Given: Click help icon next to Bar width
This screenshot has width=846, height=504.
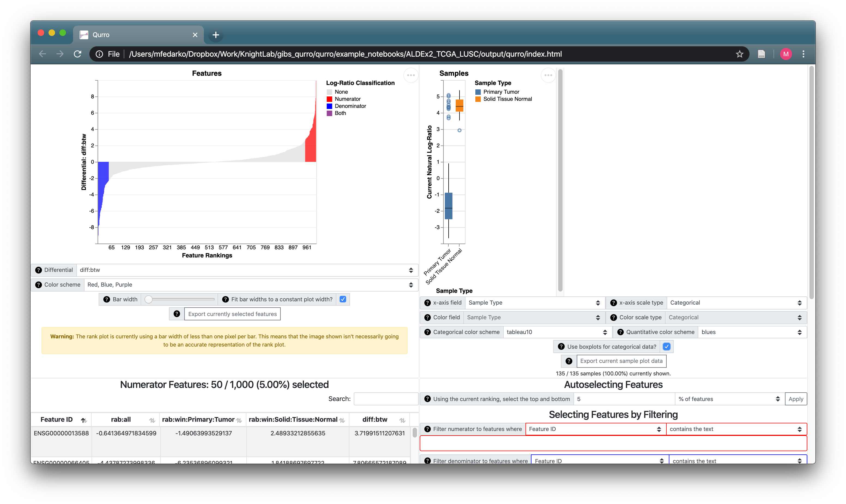Looking at the screenshot, I should pyautogui.click(x=107, y=299).
